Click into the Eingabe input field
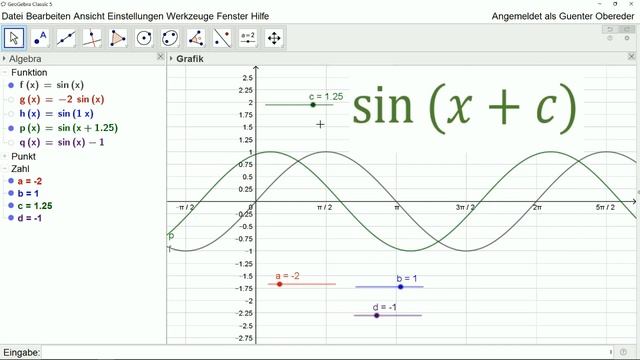 click(x=325, y=352)
